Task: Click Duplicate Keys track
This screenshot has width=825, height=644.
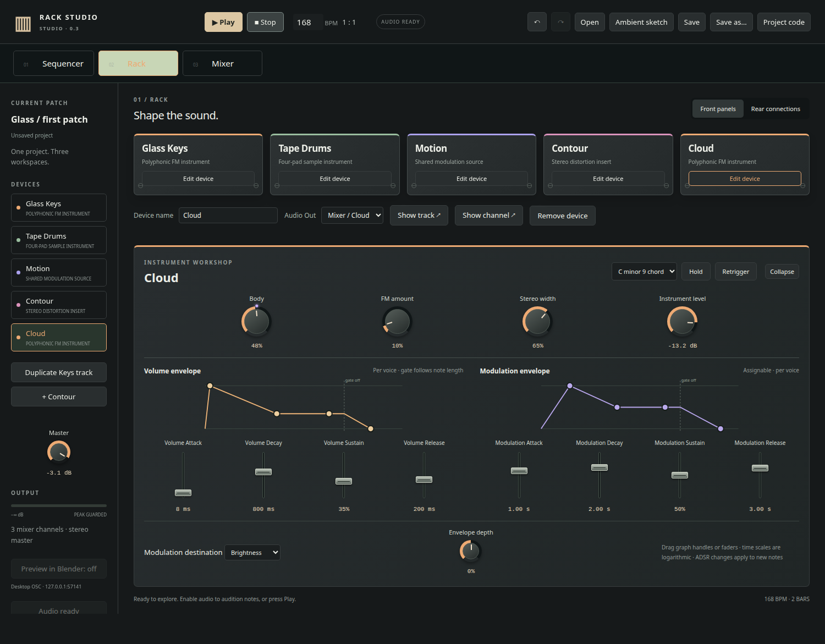Action: coord(59,372)
